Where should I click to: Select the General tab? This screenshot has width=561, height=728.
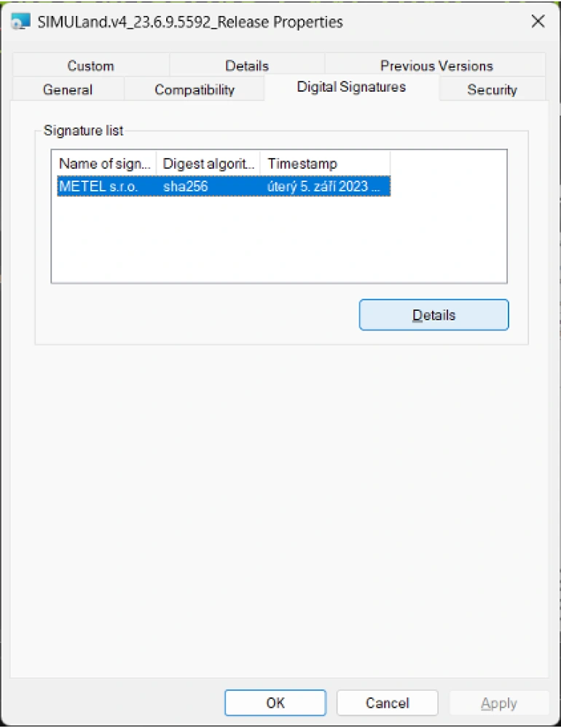tap(68, 90)
